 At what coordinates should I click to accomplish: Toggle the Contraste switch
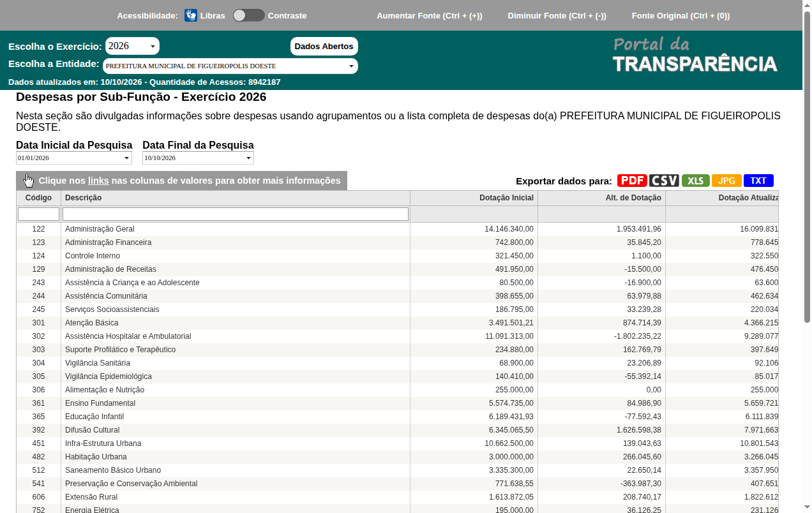pos(248,15)
